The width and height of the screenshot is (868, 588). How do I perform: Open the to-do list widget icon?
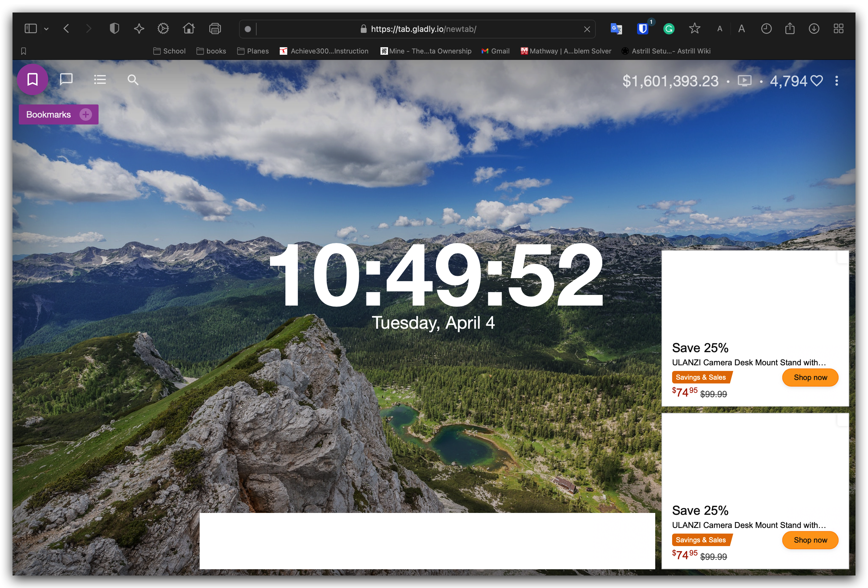click(100, 79)
